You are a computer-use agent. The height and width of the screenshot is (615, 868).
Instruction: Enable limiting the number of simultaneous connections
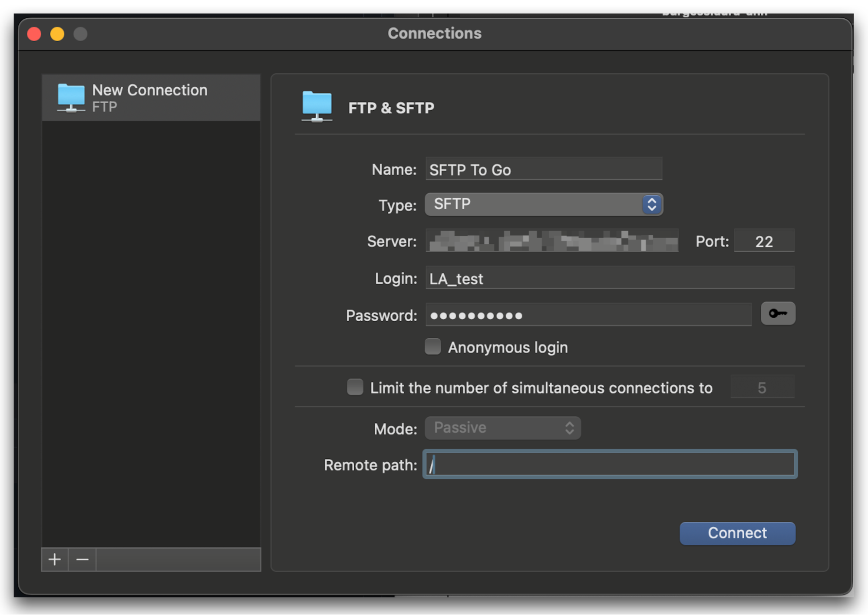point(355,387)
